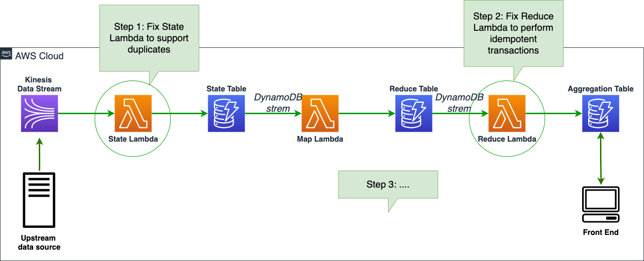
Task: Click the 'Reduce Table' label
Action: pyautogui.click(x=414, y=89)
